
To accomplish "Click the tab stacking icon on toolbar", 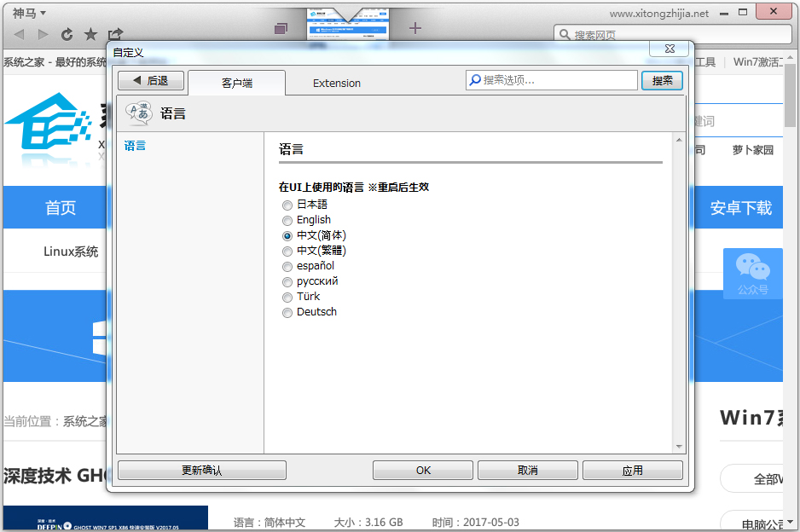I will tap(281, 28).
